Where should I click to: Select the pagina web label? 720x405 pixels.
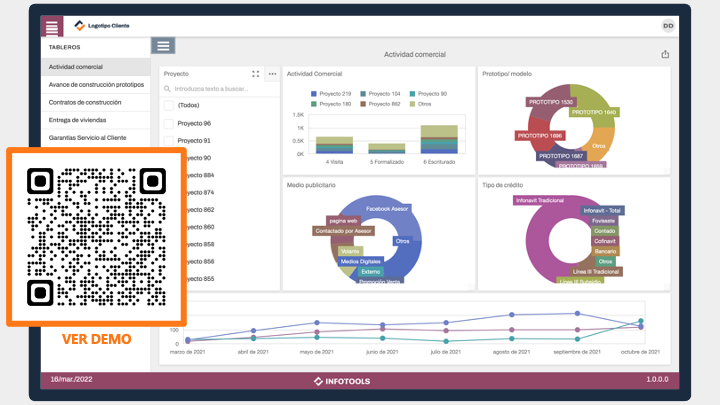pyautogui.click(x=343, y=221)
